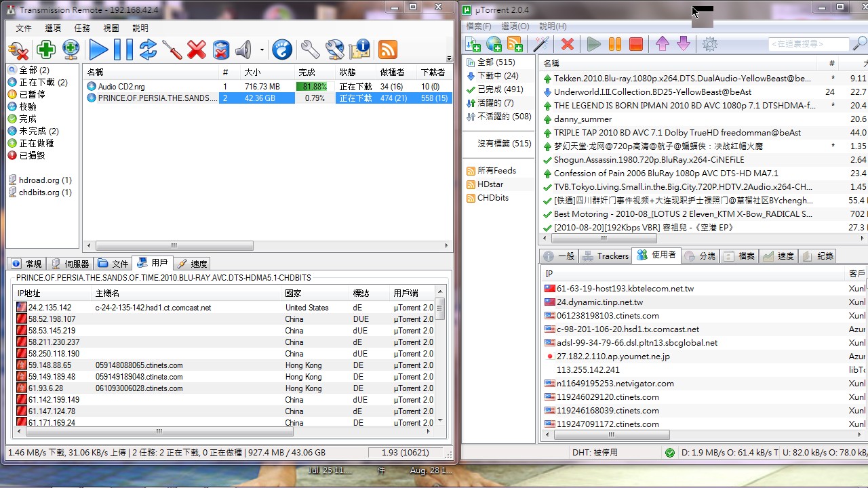Switch to Trackers tab in µTorrent
The height and width of the screenshot is (488, 868).
click(606, 256)
